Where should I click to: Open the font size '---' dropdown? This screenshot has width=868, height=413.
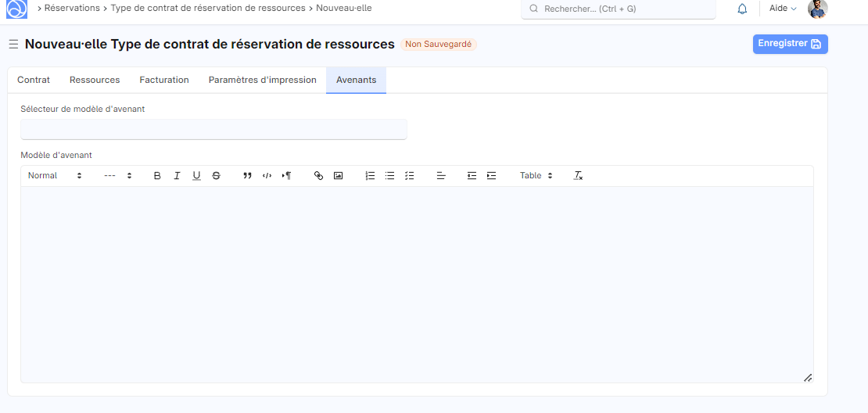click(118, 175)
